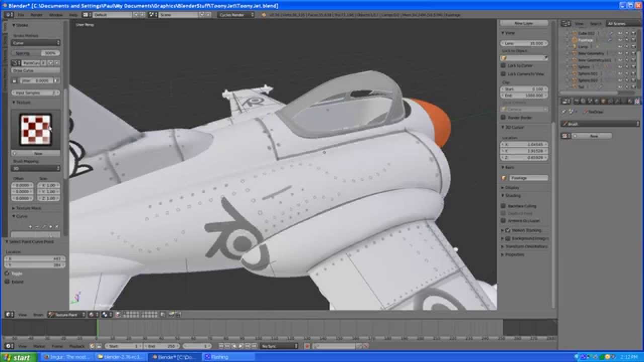Open the Outliner Search menu
Screen dimensions: 644x362
pyautogui.click(x=595, y=24)
